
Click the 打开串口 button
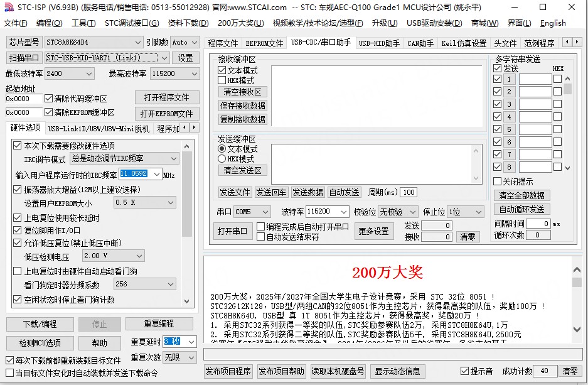point(232,231)
